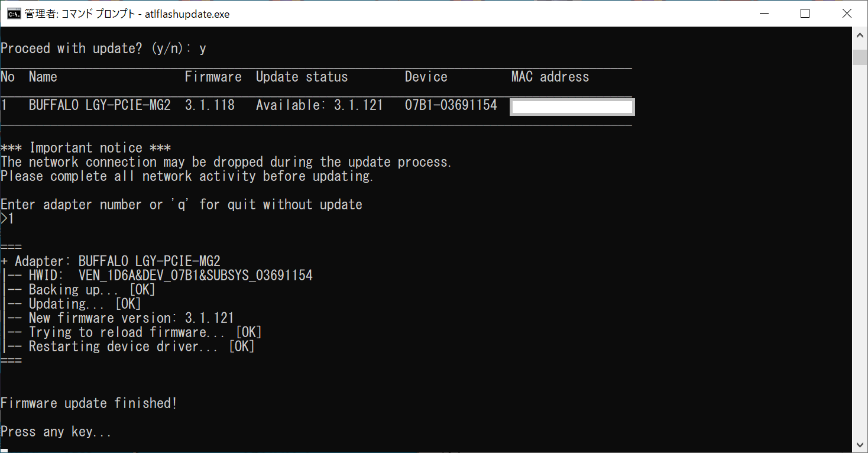Click 'New firmware version: 3.1.121' line
Screen dimensions: 868x453
117,318
